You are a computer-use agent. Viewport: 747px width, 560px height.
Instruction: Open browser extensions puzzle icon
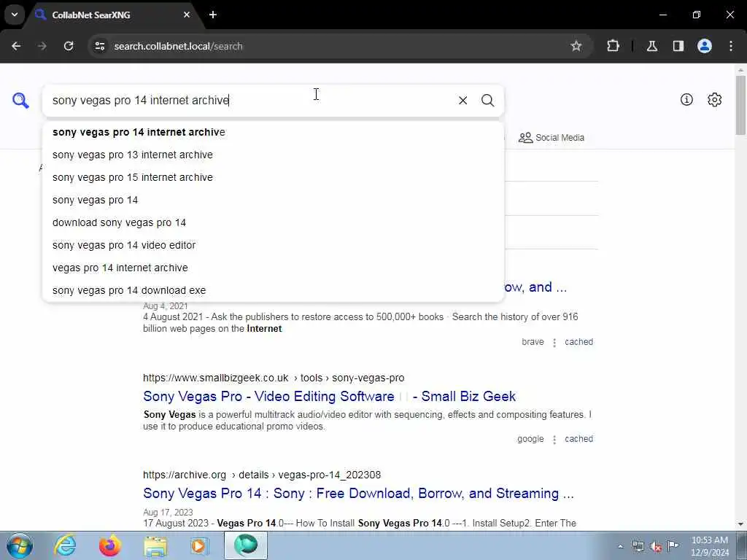tap(613, 46)
